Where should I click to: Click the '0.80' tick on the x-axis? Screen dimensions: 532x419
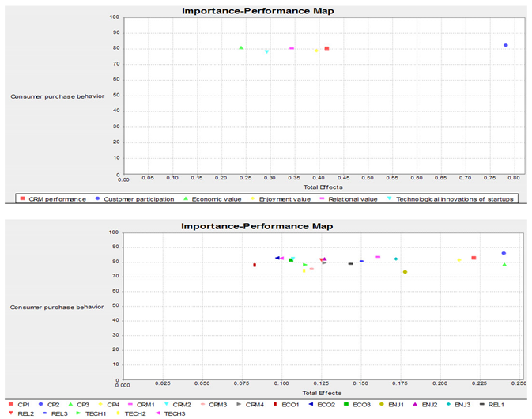coord(514,177)
